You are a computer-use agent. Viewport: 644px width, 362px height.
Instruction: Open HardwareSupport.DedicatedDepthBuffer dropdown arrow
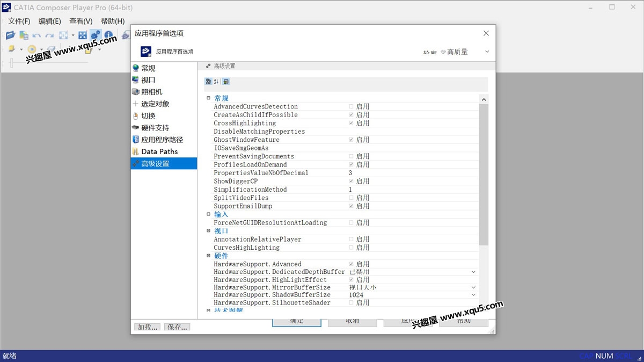pyautogui.click(x=473, y=272)
